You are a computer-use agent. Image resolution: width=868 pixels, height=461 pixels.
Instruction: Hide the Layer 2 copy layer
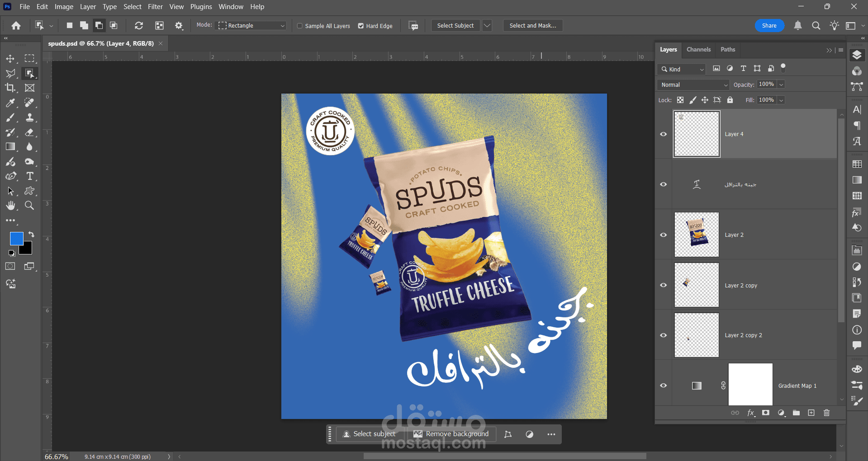tap(664, 285)
